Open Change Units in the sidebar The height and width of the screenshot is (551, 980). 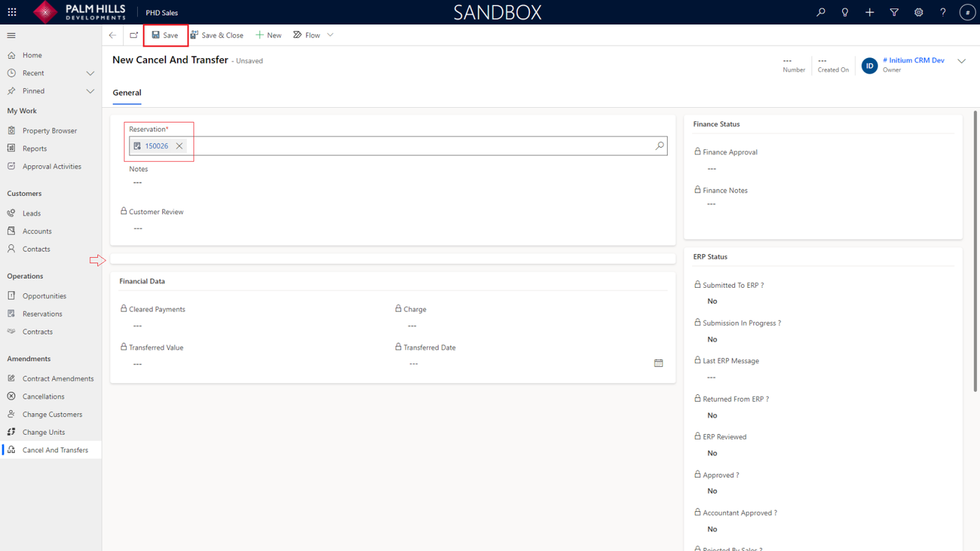click(x=50, y=432)
